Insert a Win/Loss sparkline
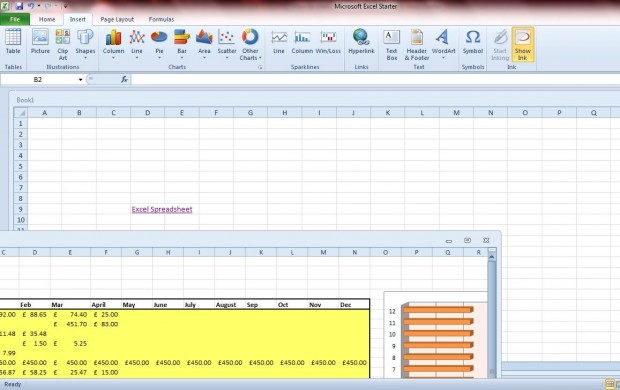The height and width of the screenshot is (390, 620). [x=328, y=42]
